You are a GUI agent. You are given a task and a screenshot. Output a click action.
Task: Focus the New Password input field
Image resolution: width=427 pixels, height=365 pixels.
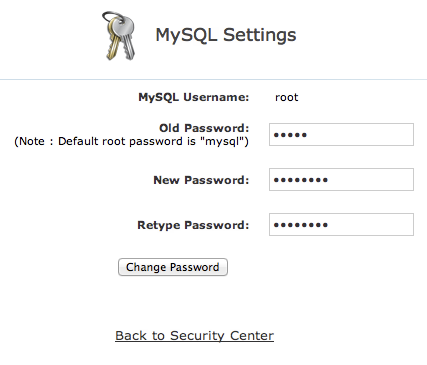(341, 180)
